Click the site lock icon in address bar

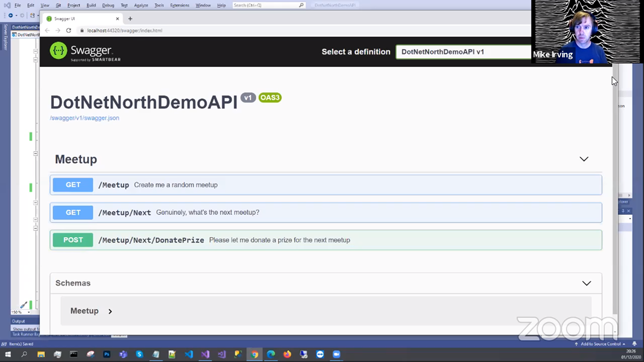coord(82,30)
